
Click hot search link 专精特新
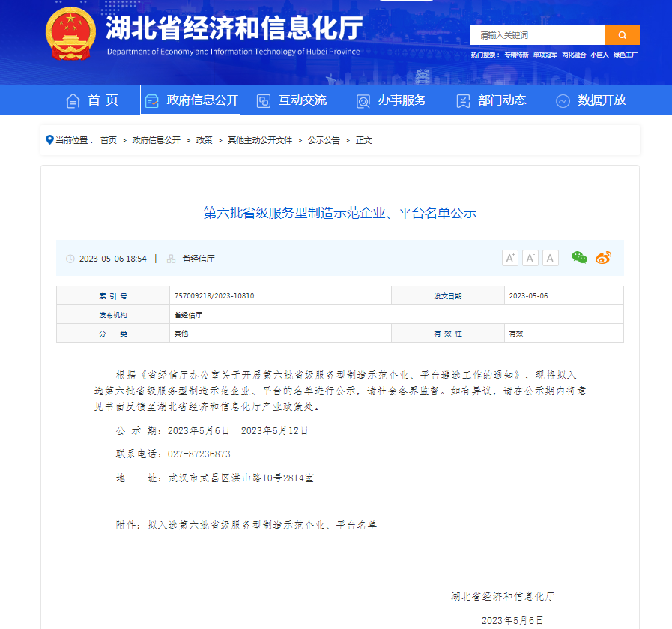(x=516, y=55)
